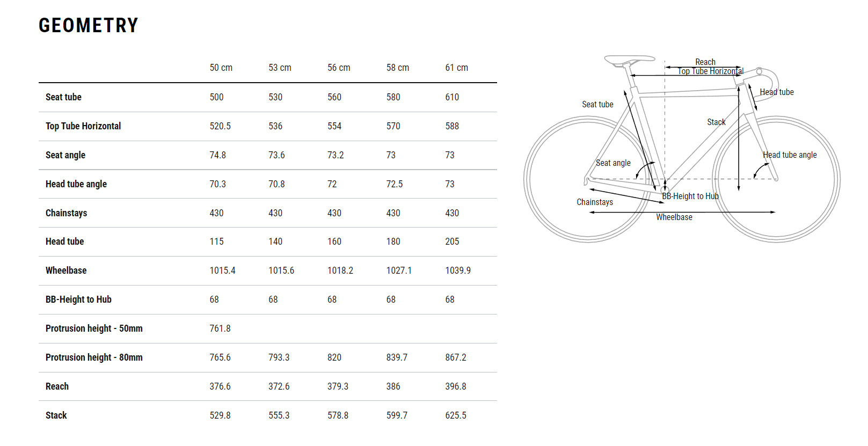Click the Top Tube Horizontal row label
This screenshot has width=868, height=446.
(x=83, y=126)
